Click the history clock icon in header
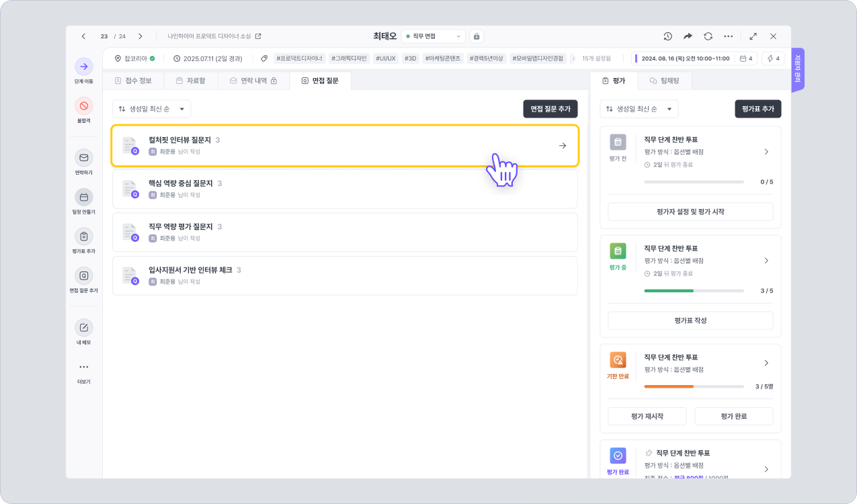Screen dimensions: 857x504 coord(667,36)
